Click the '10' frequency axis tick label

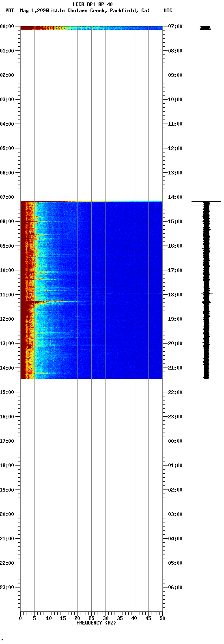49,618
